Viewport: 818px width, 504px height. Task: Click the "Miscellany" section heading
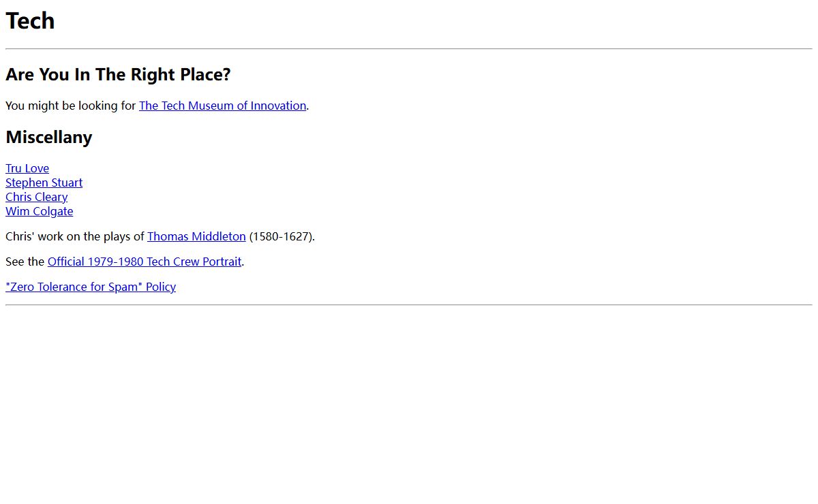[48, 137]
